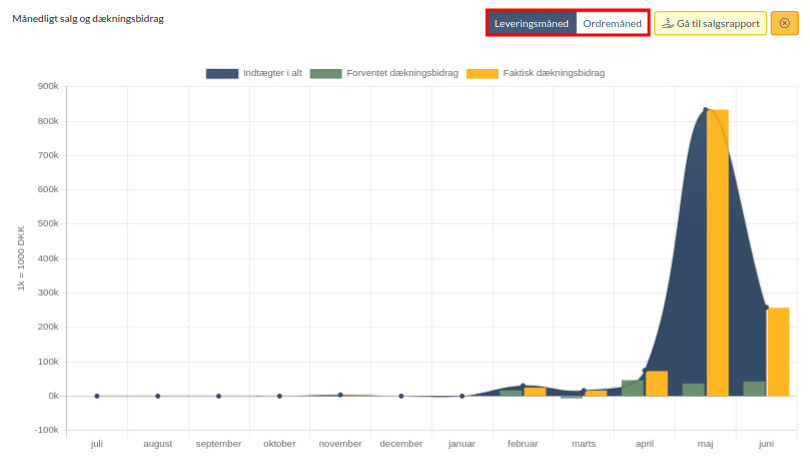The width and height of the screenshot is (810, 463).
Task: Open the sales report via Gå til salgsrapport
Action: (710, 23)
